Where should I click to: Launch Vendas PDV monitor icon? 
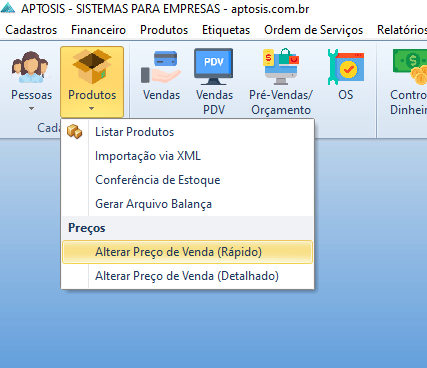pyautogui.click(x=214, y=67)
